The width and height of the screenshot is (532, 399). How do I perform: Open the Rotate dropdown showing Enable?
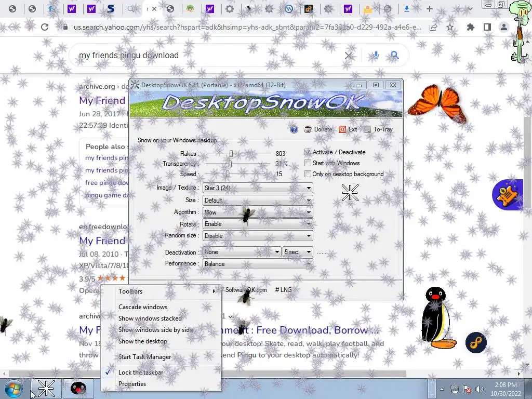coord(258,224)
